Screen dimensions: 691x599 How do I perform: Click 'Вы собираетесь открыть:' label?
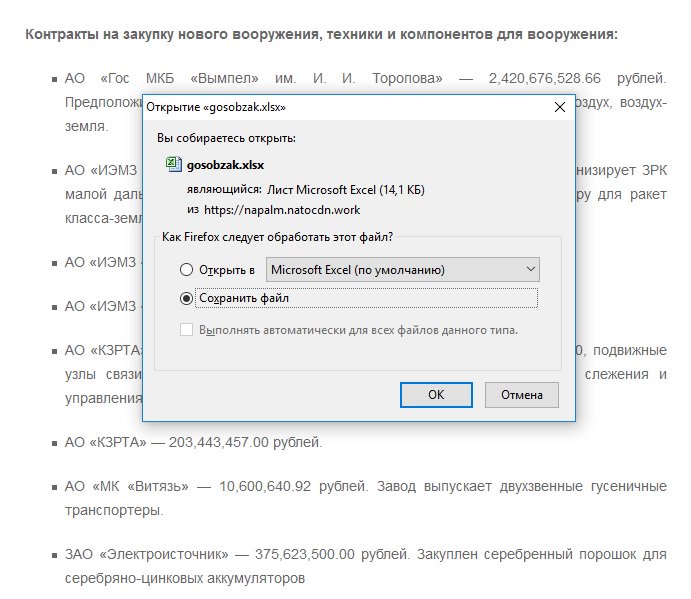pyautogui.click(x=226, y=138)
